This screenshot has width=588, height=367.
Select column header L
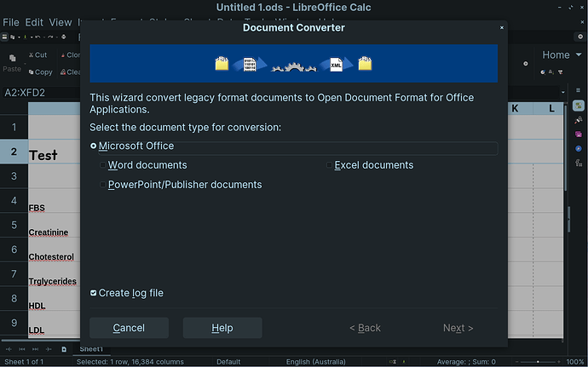551,109
